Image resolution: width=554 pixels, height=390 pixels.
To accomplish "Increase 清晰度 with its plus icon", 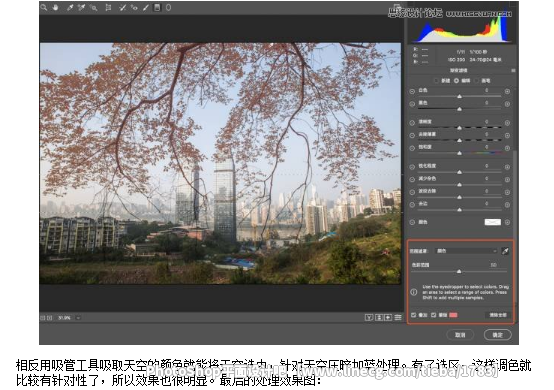I will (x=507, y=123).
